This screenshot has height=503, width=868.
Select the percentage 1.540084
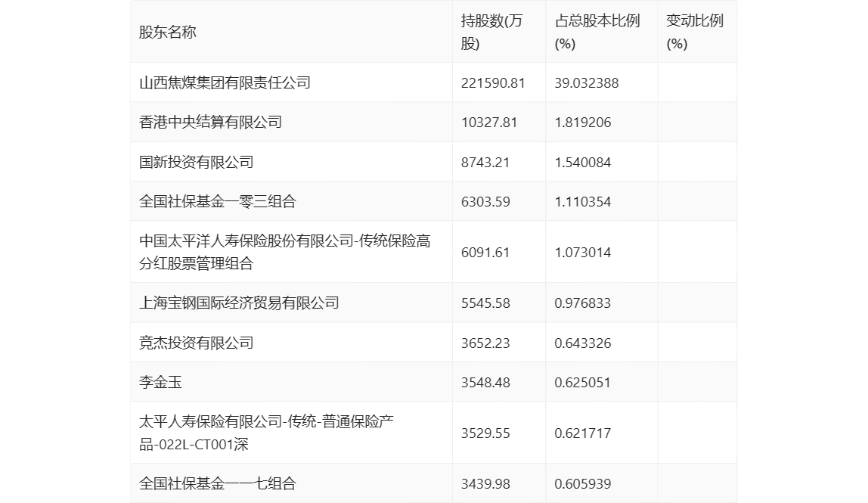(x=583, y=163)
